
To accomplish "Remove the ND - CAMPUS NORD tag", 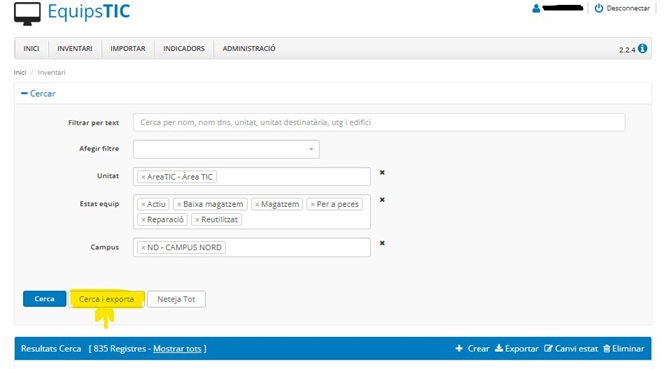I will click(x=143, y=247).
